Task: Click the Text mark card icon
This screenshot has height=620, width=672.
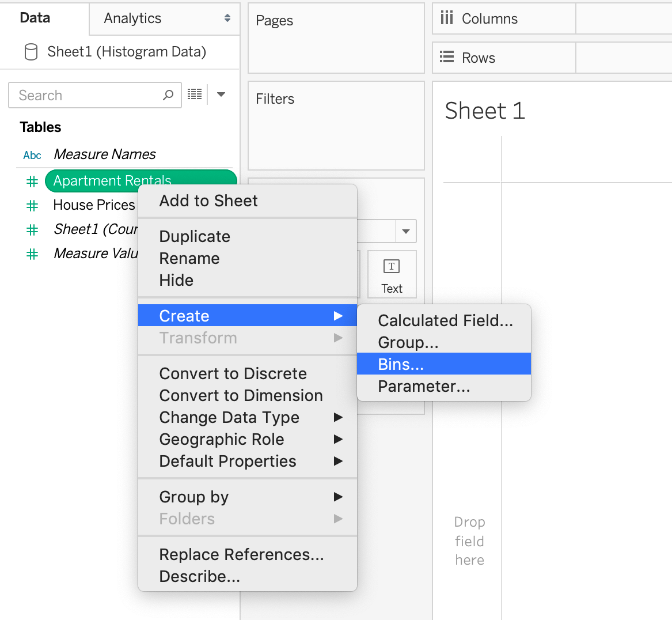Action: point(392,267)
